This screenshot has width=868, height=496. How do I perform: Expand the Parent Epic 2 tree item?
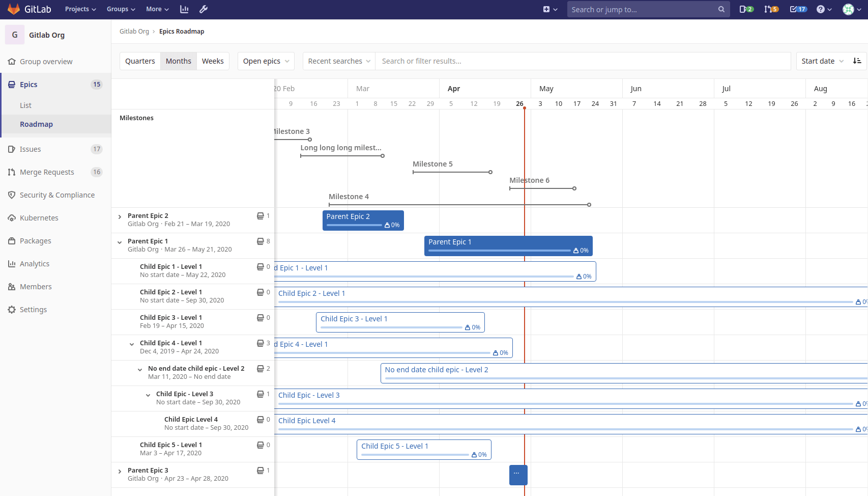tap(120, 216)
